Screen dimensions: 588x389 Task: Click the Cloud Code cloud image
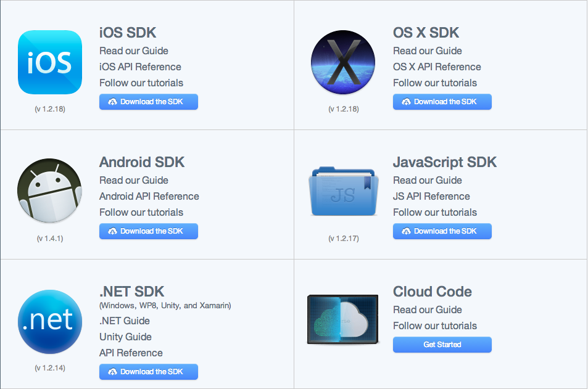coord(343,319)
